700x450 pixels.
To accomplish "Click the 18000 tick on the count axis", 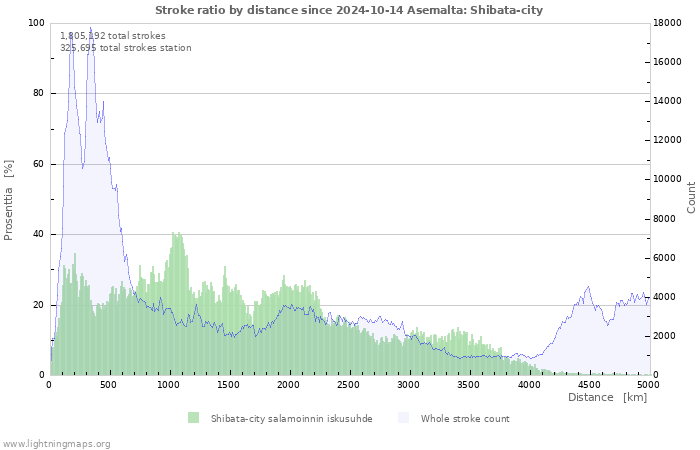I will pos(670,23).
